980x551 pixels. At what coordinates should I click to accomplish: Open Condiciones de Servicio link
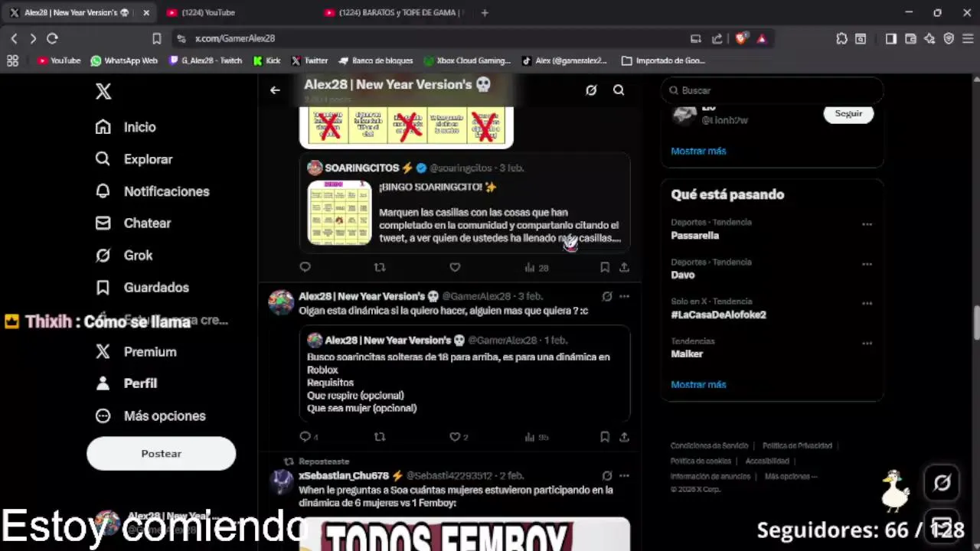coord(709,445)
